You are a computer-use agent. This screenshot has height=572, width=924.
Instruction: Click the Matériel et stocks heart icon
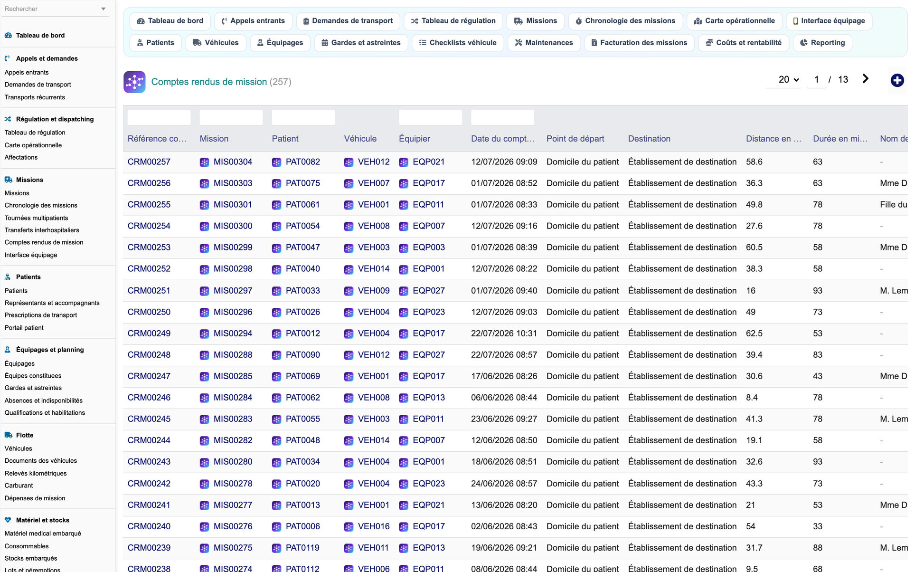tap(8, 520)
